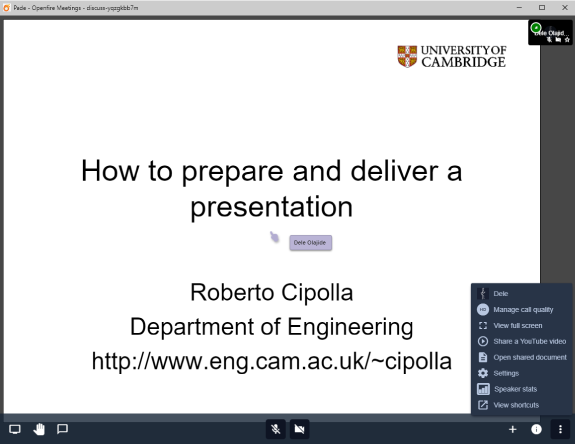The width and height of the screenshot is (575, 444).
Task: Click the Dele Olajide pointer label
Action: [310, 243]
